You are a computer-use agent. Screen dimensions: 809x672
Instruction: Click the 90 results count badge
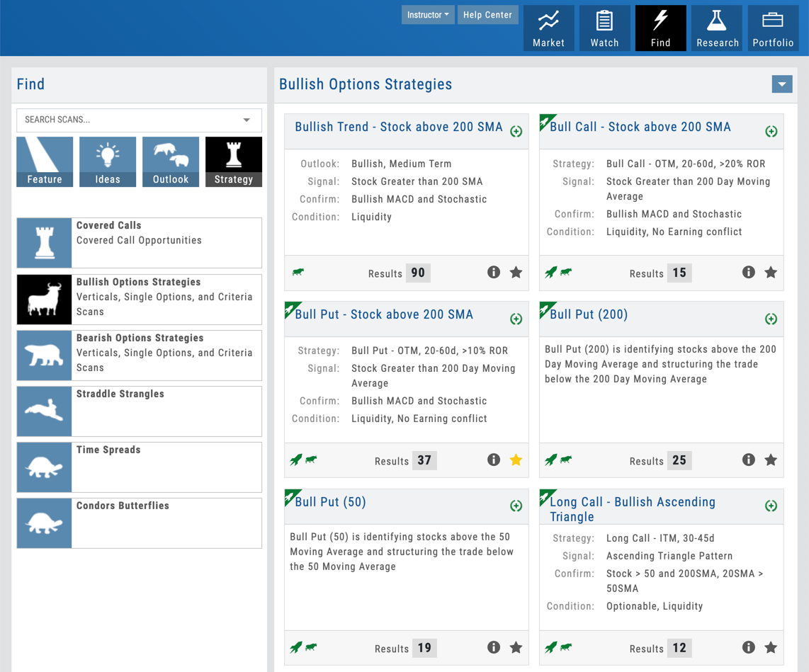pos(418,273)
